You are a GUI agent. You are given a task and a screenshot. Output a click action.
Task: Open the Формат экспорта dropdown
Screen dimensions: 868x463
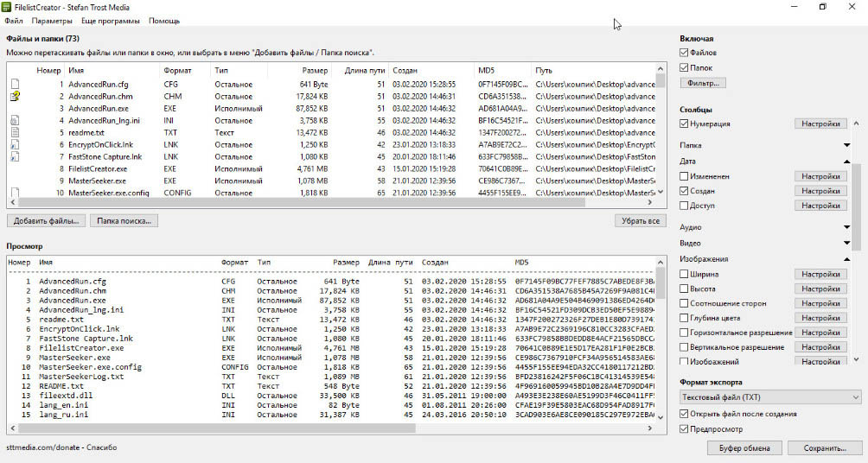tap(770, 397)
